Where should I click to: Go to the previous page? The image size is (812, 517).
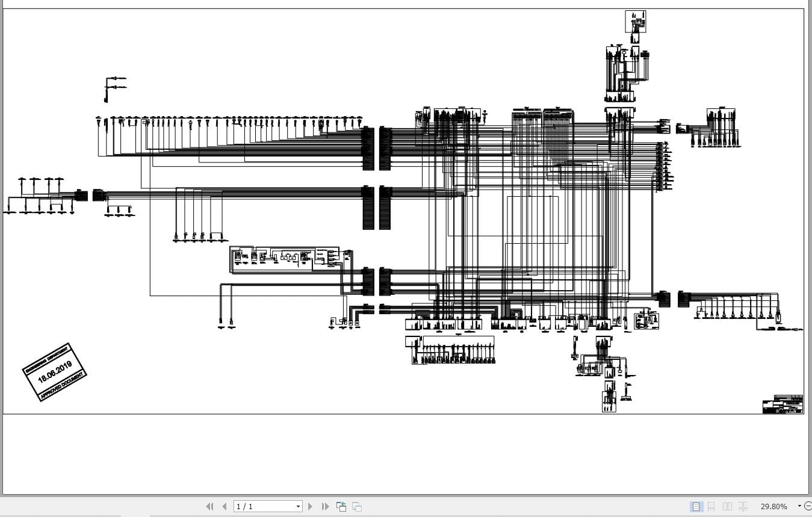coord(225,507)
